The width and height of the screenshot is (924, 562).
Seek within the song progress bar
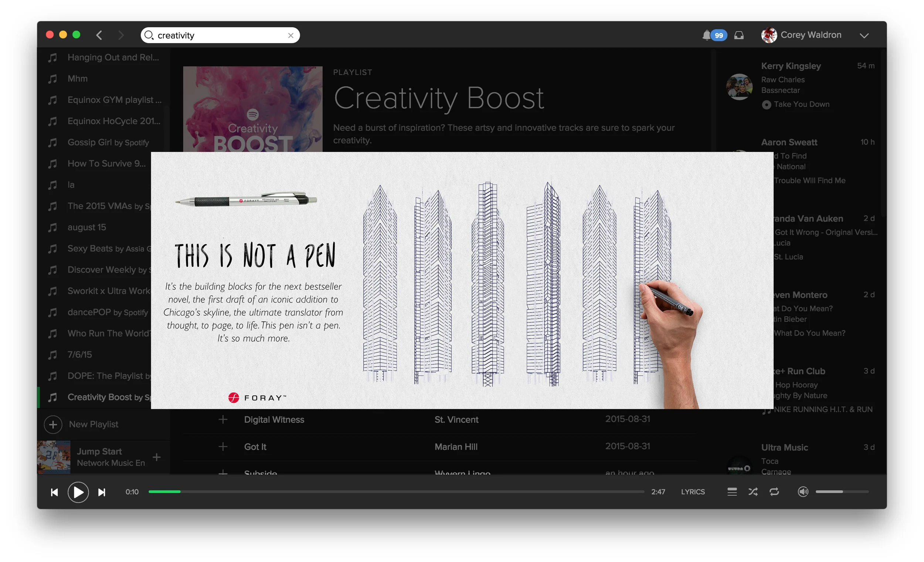pyautogui.click(x=396, y=491)
